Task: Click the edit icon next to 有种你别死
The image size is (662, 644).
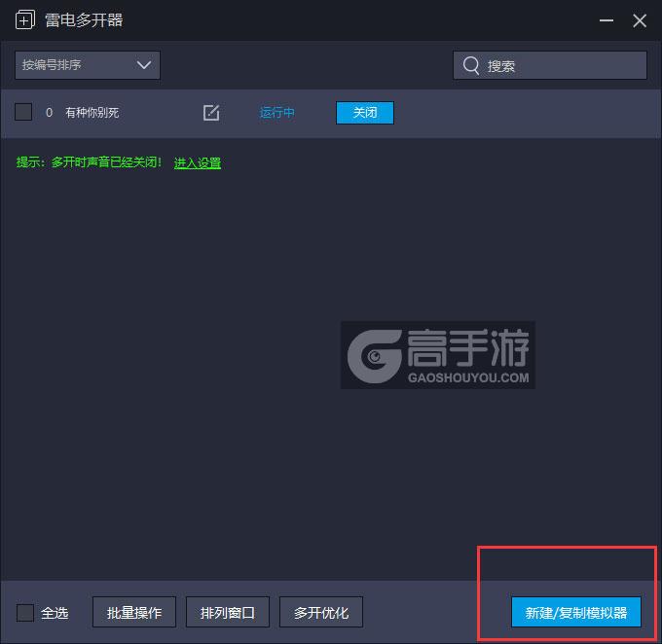Action: [x=211, y=113]
